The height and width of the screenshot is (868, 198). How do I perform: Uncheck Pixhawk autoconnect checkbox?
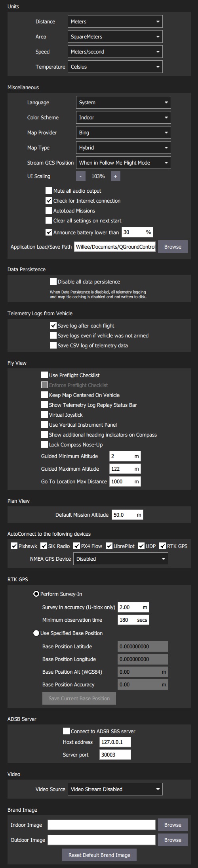(x=14, y=546)
